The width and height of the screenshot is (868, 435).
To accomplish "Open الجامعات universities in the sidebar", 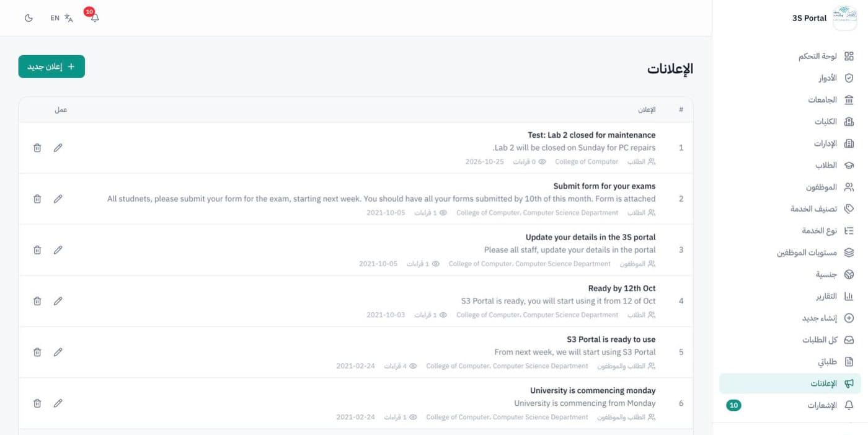I will 790,100.
